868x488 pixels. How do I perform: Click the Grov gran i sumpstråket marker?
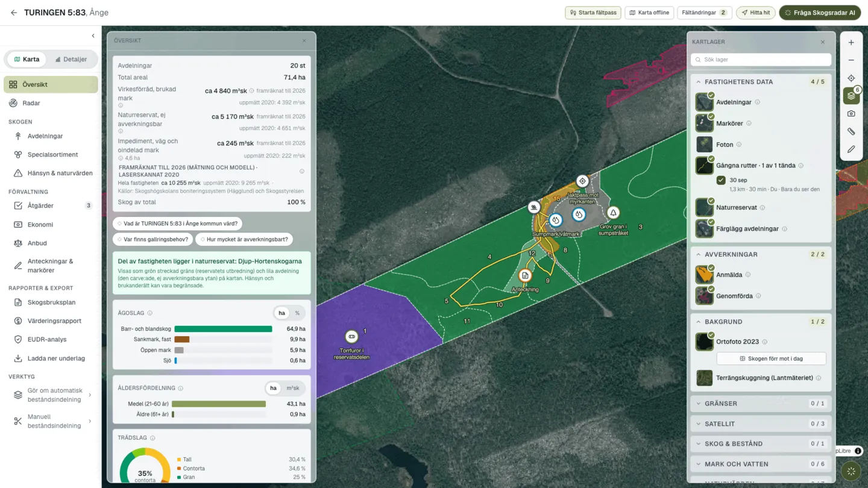click(613, 213)
